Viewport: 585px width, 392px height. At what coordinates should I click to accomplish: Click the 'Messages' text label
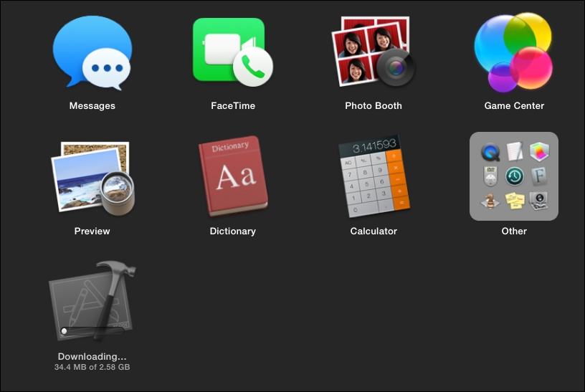(x=92, y=106)
